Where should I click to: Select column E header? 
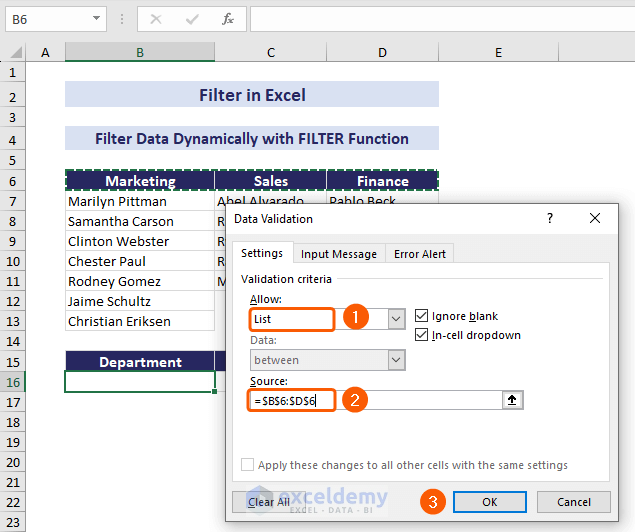(499, 53)
